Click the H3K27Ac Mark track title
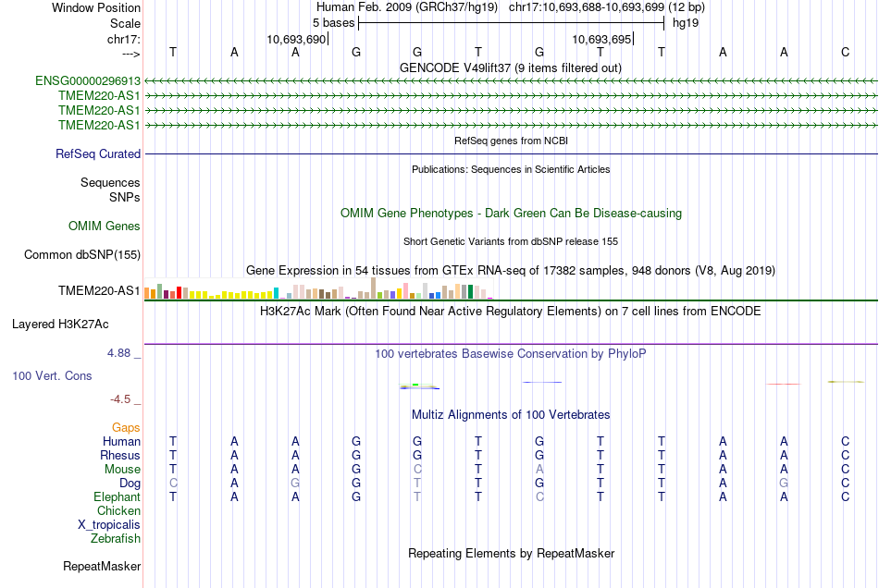879x588 pixels. click(x=511, y=312)
